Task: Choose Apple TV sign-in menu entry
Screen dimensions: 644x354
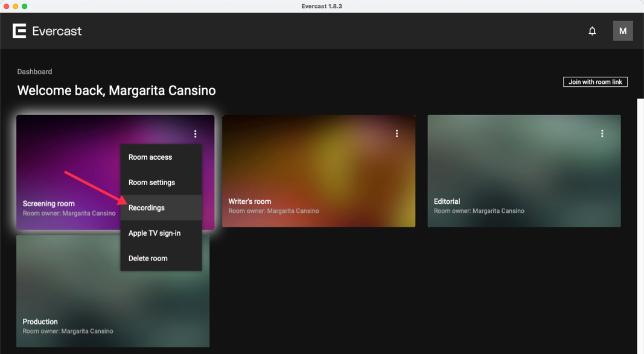Action: click(161, 233)
